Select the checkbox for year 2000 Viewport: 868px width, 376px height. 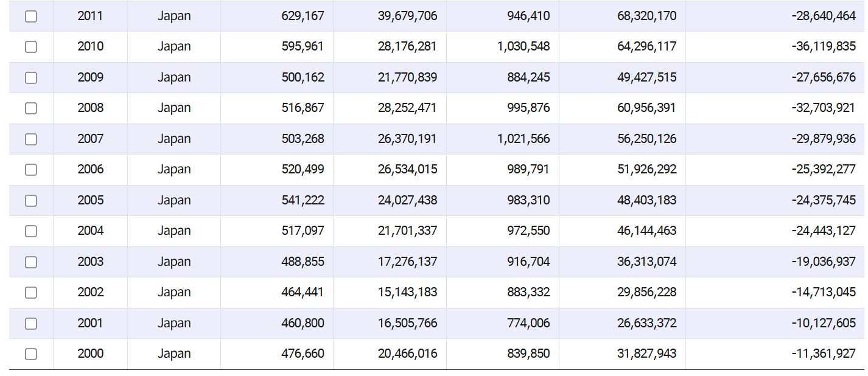click(31, 354)
